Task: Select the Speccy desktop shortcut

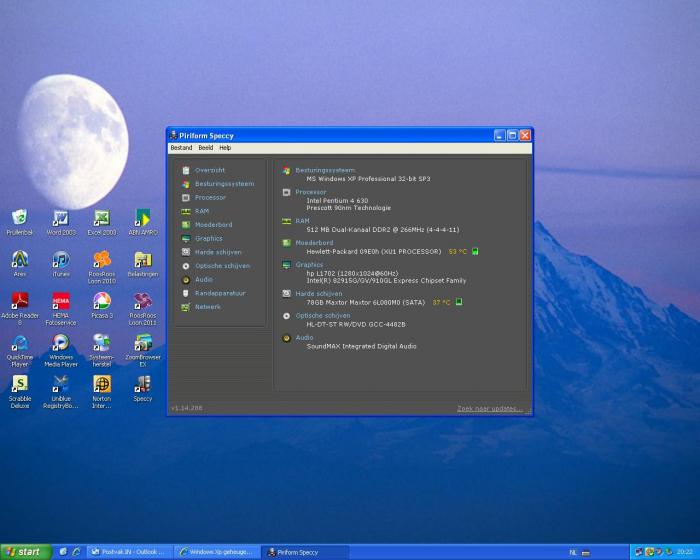Action: coord(143,389)
